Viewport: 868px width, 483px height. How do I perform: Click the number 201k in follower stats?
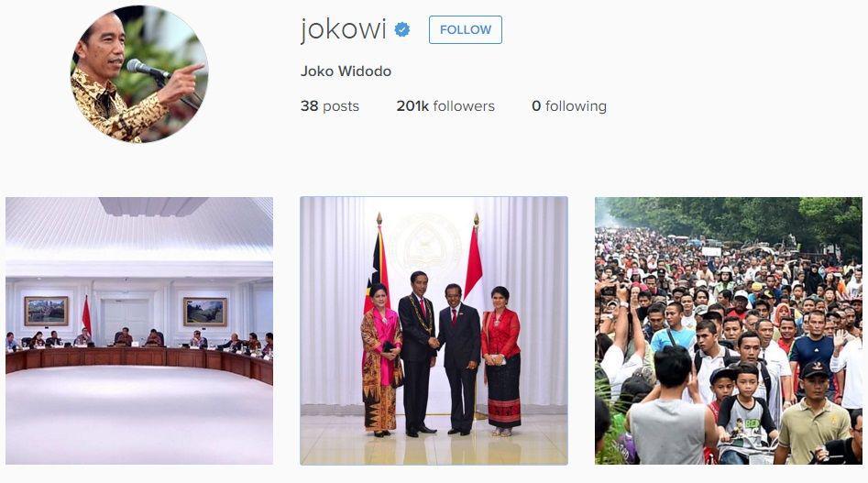(x=412, y=105)
